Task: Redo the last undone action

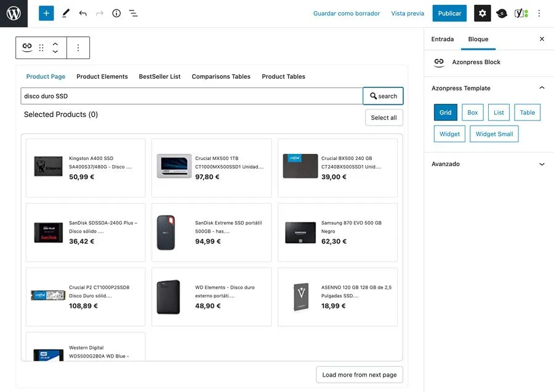Action: coord(100,14)
